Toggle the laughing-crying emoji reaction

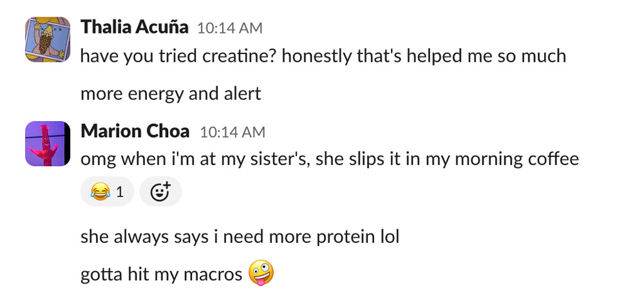click(107, 191)
